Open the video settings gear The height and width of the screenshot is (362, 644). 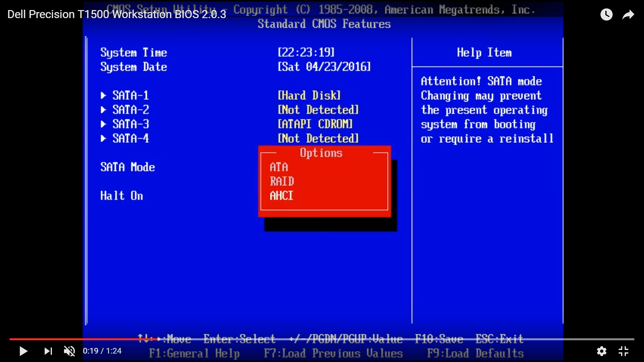pyautogui.click(x=602, y=351)
